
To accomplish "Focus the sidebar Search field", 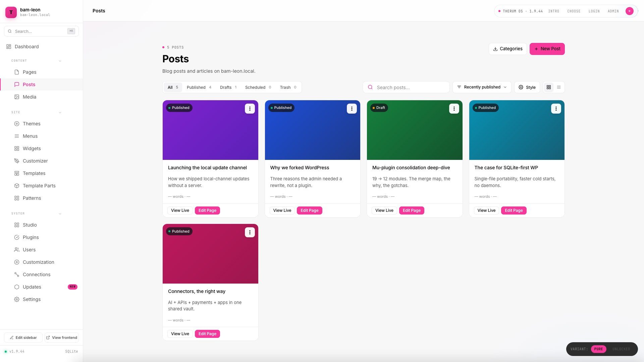I will point(41,31).
